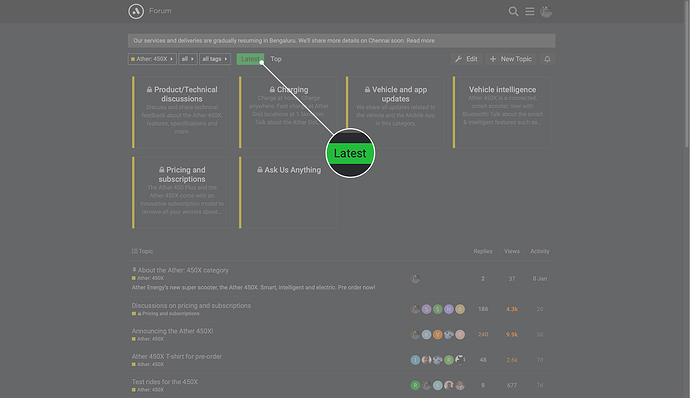Screen dimensions: 690x398
Task: Click the user profile avatar in header
Action: (546, 11)
